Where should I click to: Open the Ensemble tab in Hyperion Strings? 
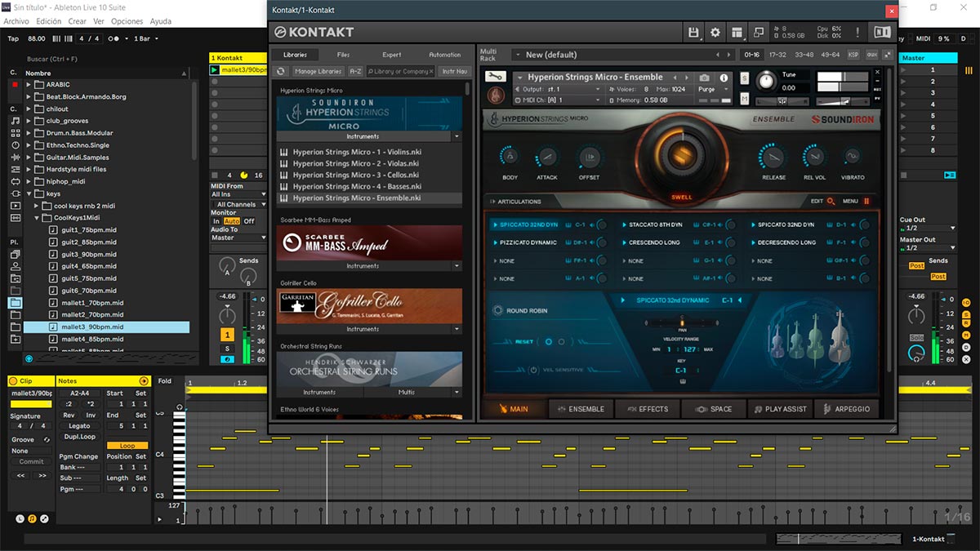[581, 409]
